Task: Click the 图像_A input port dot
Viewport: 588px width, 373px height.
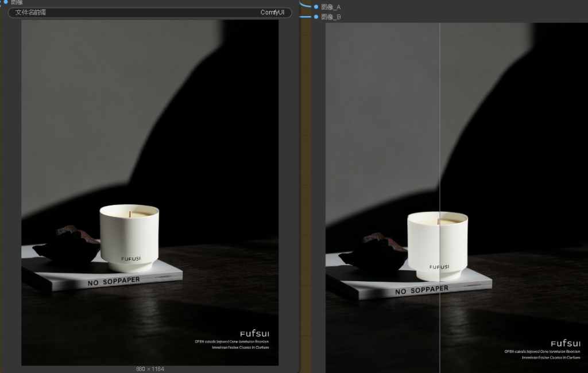Action: pyautogui.click(x=316, y=7)
